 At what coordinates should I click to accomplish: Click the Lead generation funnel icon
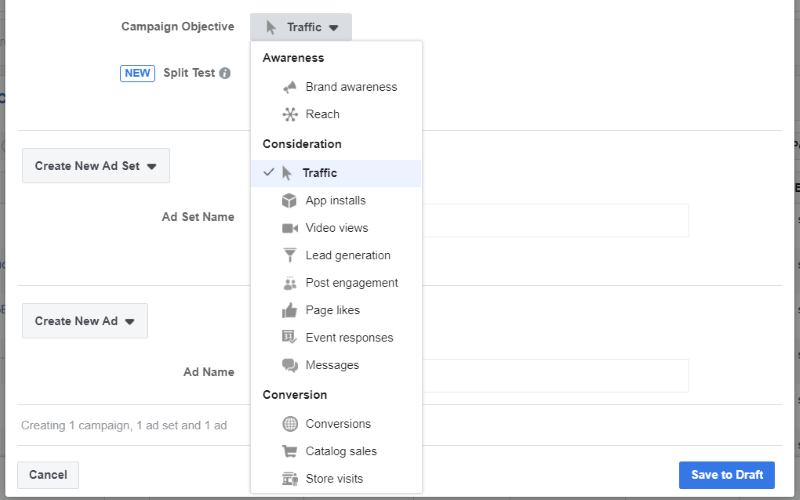click(289, 255)
